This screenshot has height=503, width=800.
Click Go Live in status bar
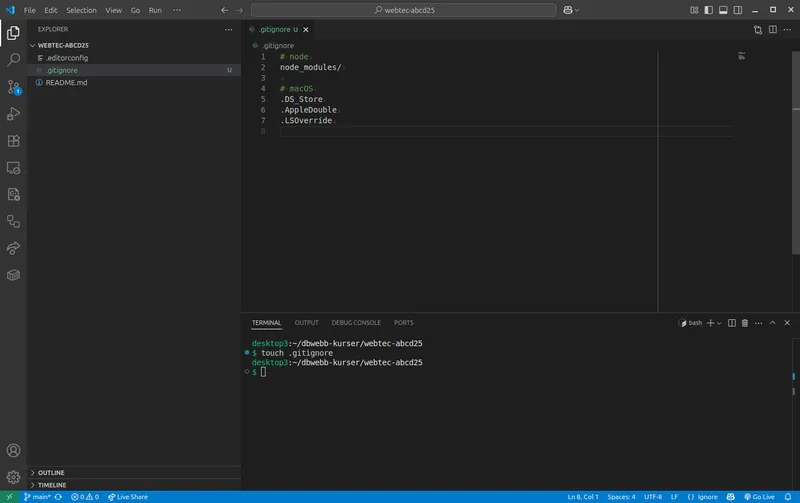[x=759, y=497]
